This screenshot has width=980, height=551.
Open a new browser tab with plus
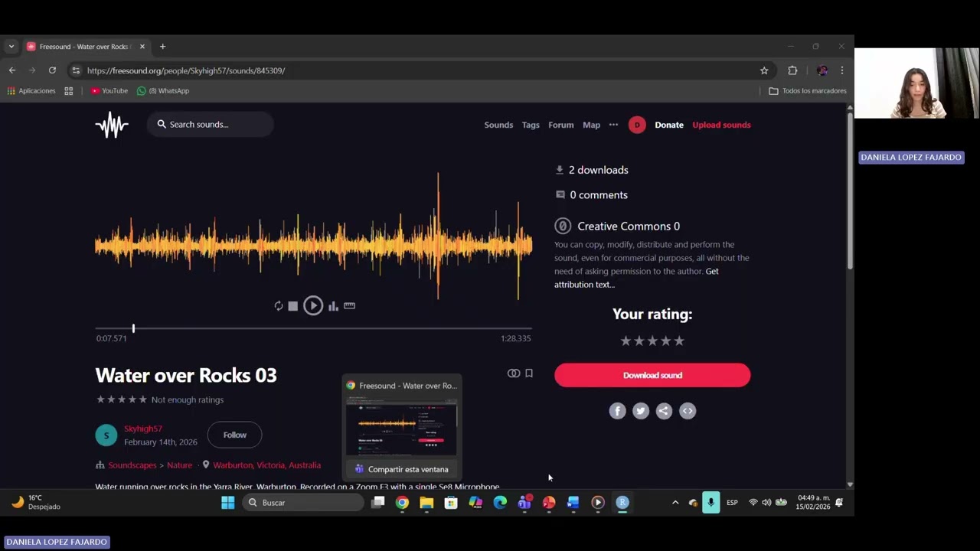click(x=162, y=47)
